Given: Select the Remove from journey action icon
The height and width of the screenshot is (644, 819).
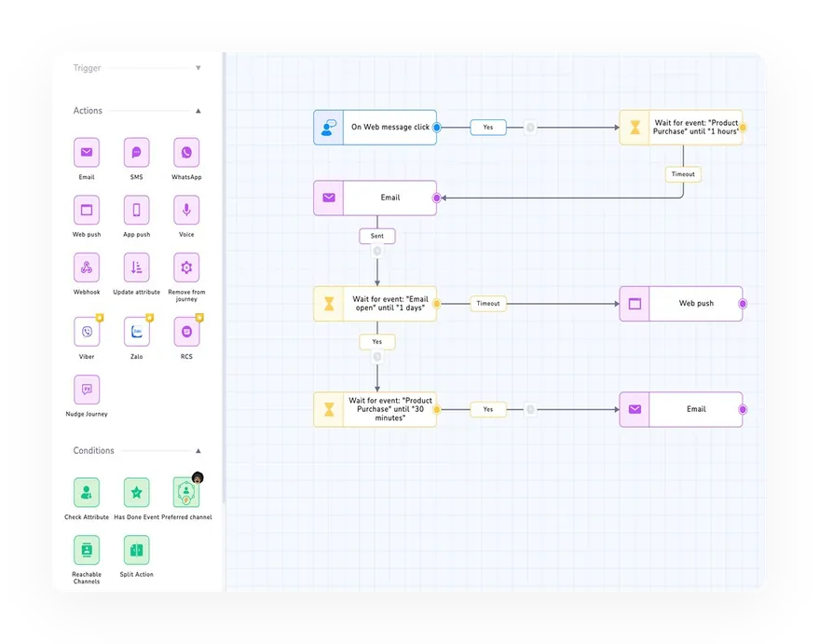Looking at the screenshot, I should click(186, 267).
